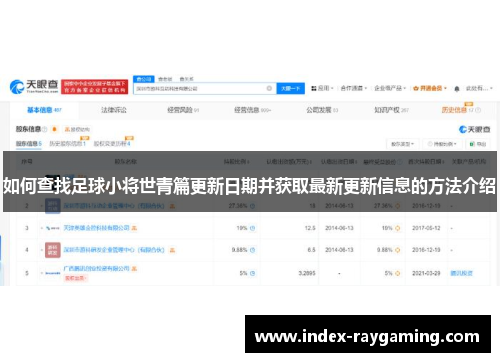Switch to the 公司发展 tab

322,110
